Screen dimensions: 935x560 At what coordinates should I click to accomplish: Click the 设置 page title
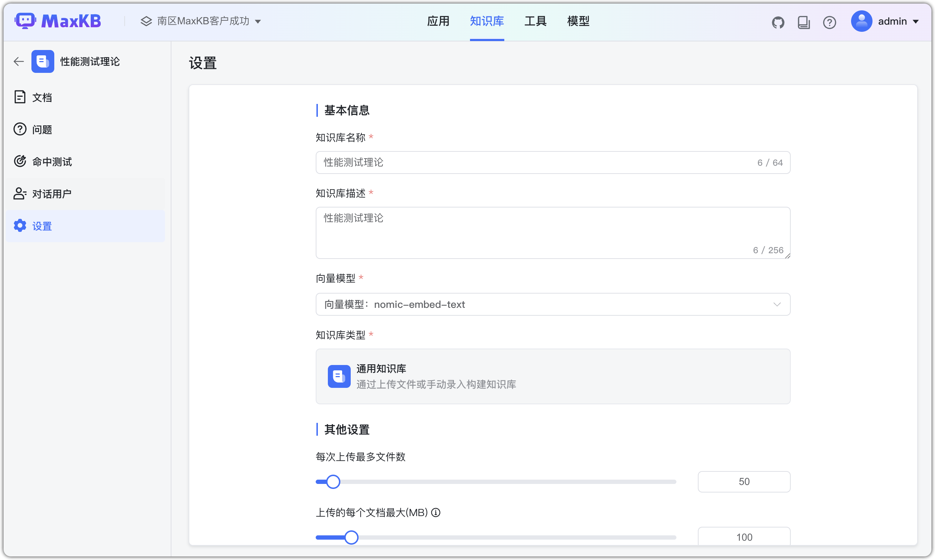coord(202,62)
